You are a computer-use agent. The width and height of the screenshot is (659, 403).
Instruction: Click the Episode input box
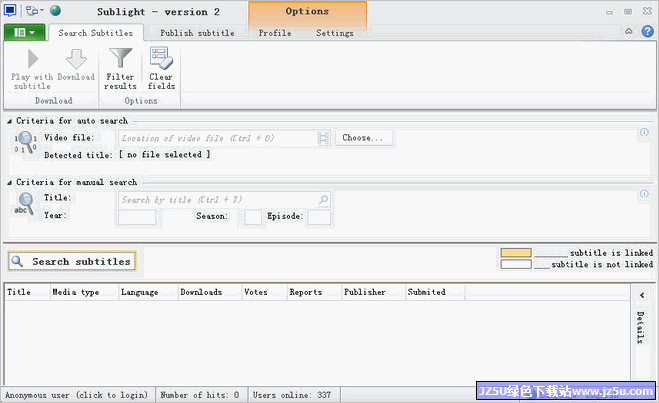coord(319,217)
